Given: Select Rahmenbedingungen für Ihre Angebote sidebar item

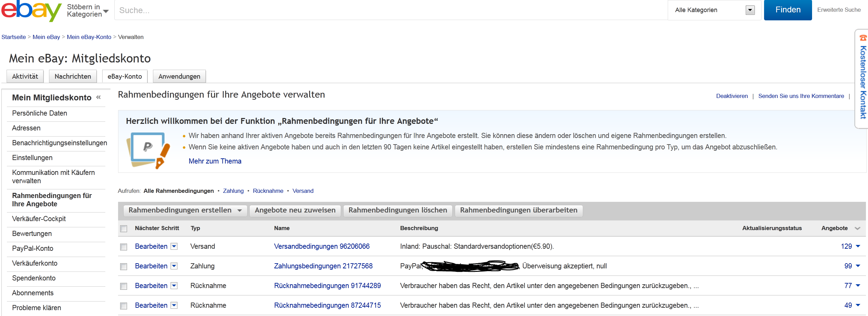Looking at the screenshot, I should pyautogui.click(x=52, y=200).
